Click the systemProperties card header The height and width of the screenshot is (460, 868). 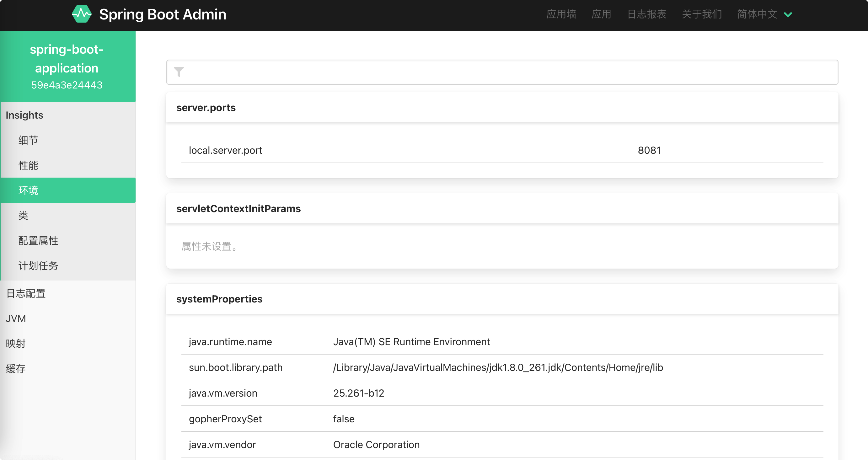click(x=502, y=299)
